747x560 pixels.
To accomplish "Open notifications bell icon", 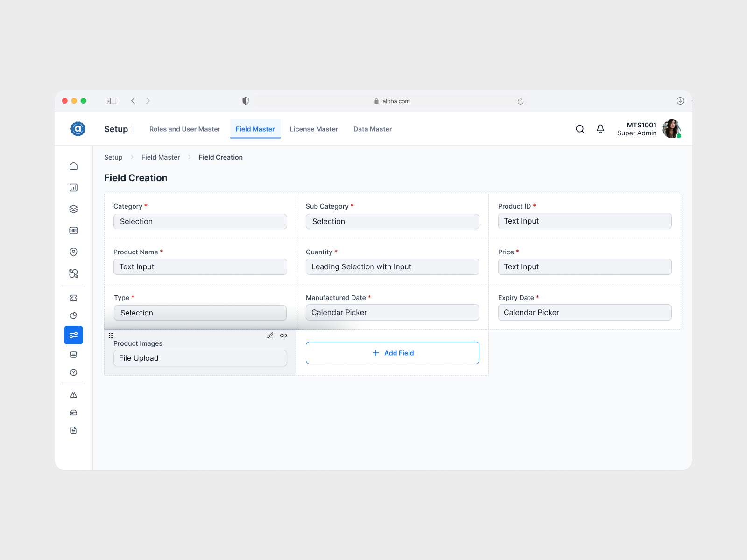I will point(600,129).
